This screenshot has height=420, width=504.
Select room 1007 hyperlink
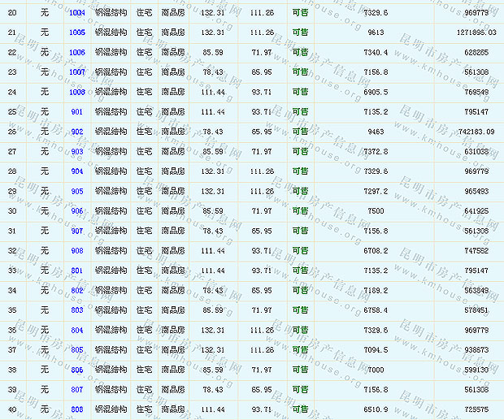[77, 72]
